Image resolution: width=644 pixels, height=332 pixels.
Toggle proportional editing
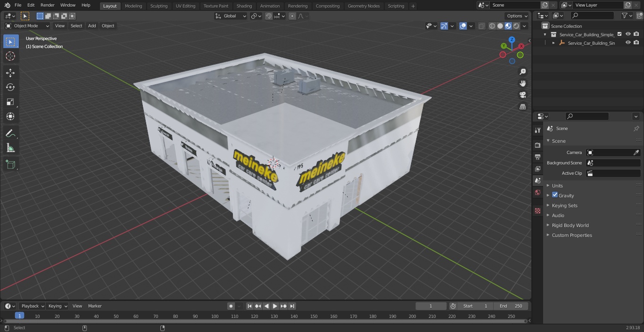pos(292,16)
